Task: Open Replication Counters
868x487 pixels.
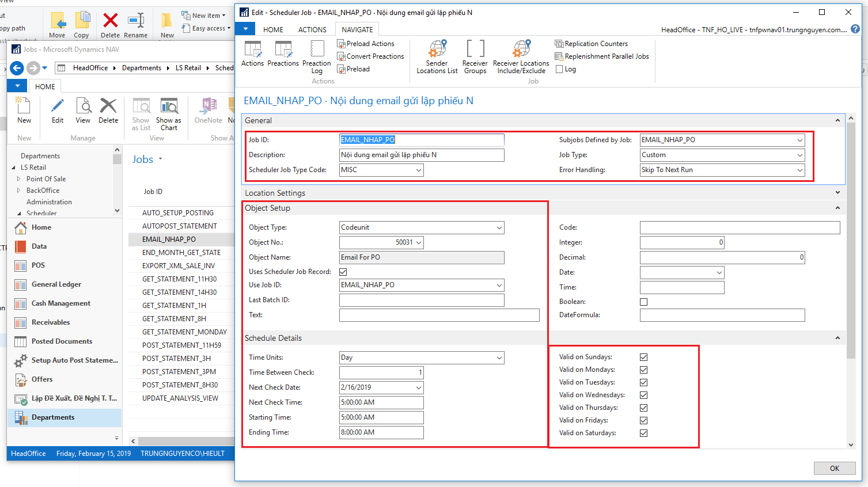Action: coord(591,44)
